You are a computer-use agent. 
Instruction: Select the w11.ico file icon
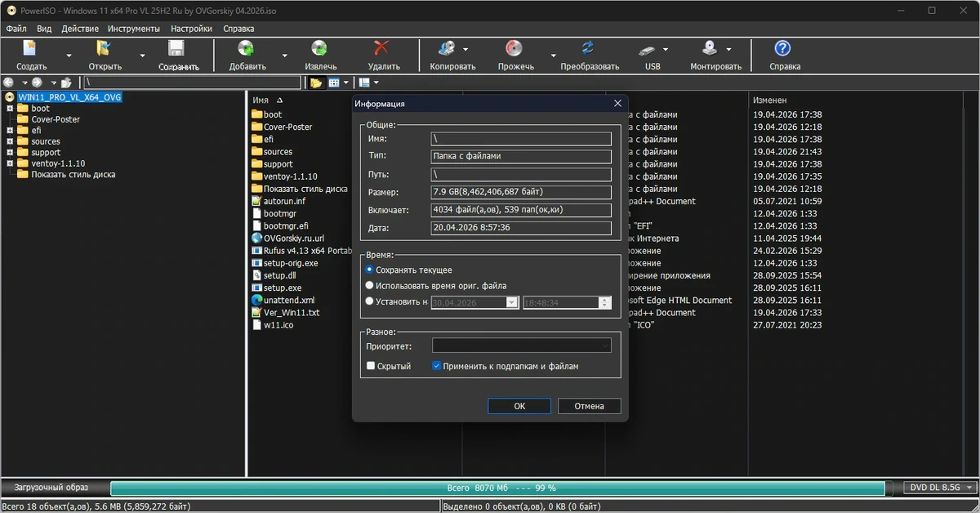(257, 325)
